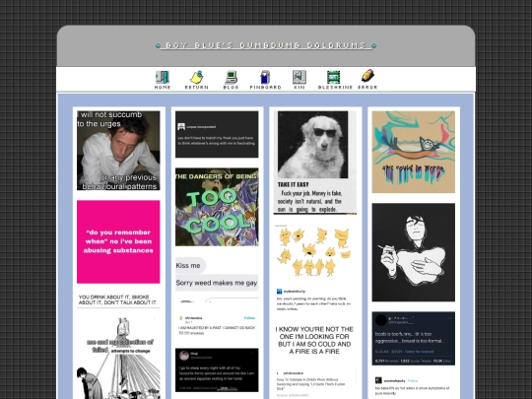Open the 'a fire is a fire' text image
Screen dimensions: 532x399
[x=315, y=340]
